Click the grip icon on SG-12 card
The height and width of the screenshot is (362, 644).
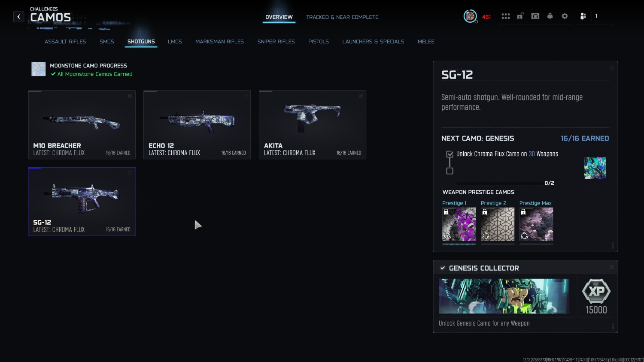130,173
